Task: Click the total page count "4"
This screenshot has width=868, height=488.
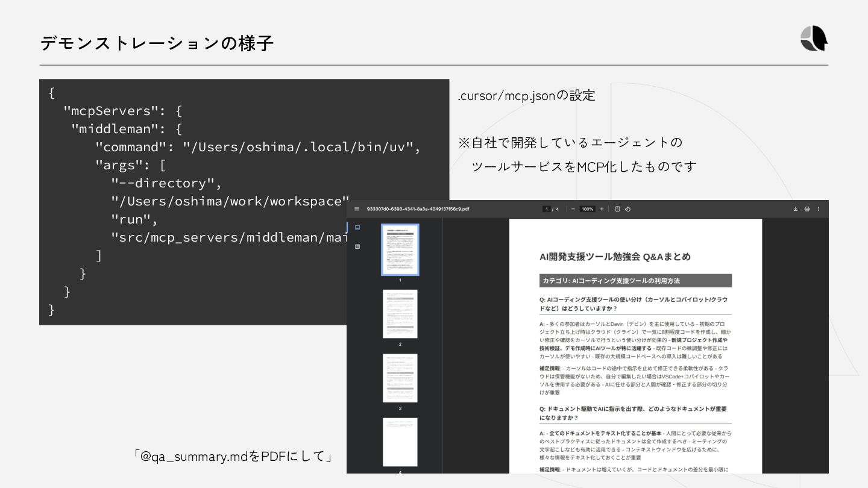Action: coord(557,209)
